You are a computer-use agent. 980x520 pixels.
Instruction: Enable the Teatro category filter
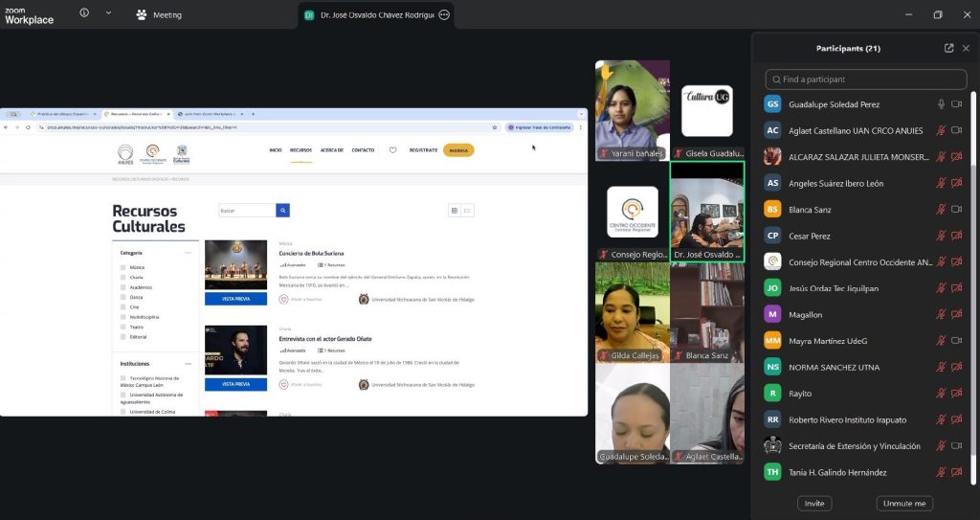pyautogui.click(x=123, y=327)
